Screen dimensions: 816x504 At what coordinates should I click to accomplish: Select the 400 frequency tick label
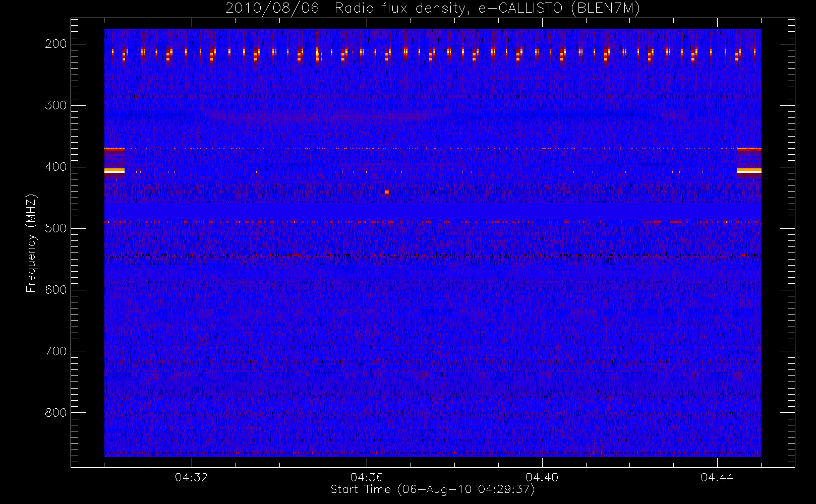click(56, 167)
